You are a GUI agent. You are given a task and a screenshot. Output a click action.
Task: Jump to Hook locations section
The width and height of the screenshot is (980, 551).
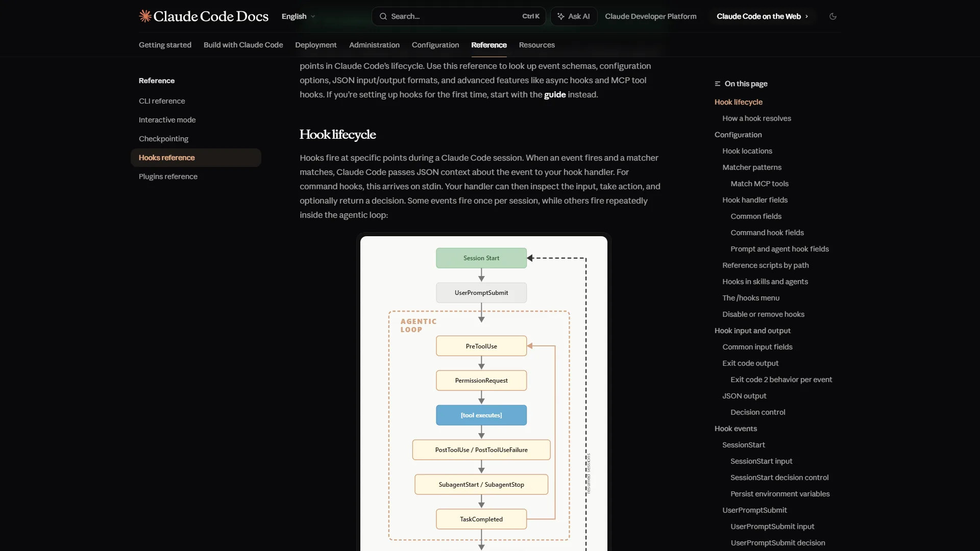click(747, 151)
